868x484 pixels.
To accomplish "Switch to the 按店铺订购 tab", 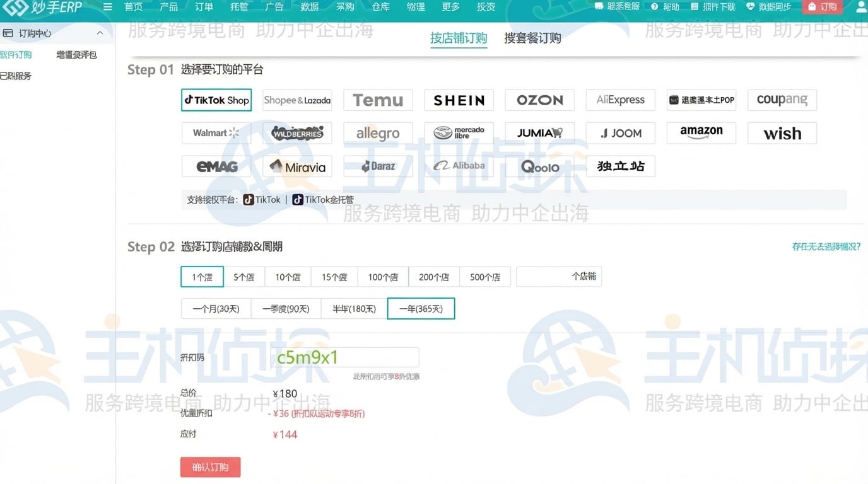I will tap(459, 38).
